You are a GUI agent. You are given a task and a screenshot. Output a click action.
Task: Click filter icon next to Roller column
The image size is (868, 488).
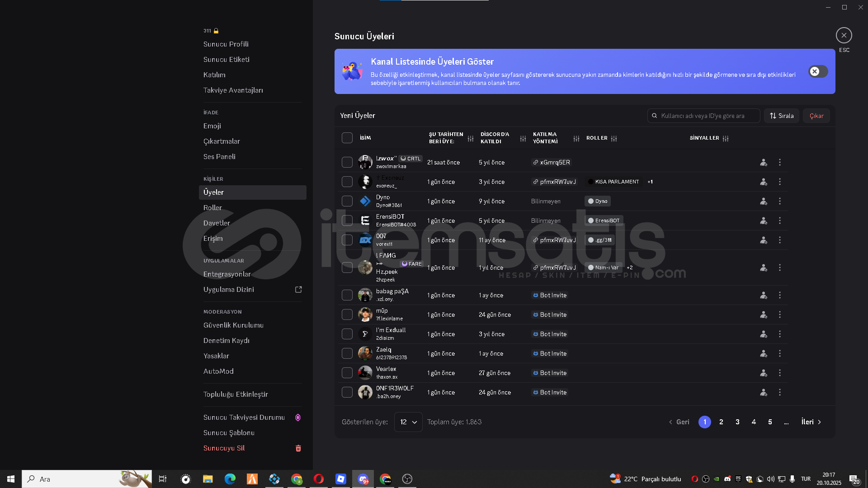coord(614,138)
